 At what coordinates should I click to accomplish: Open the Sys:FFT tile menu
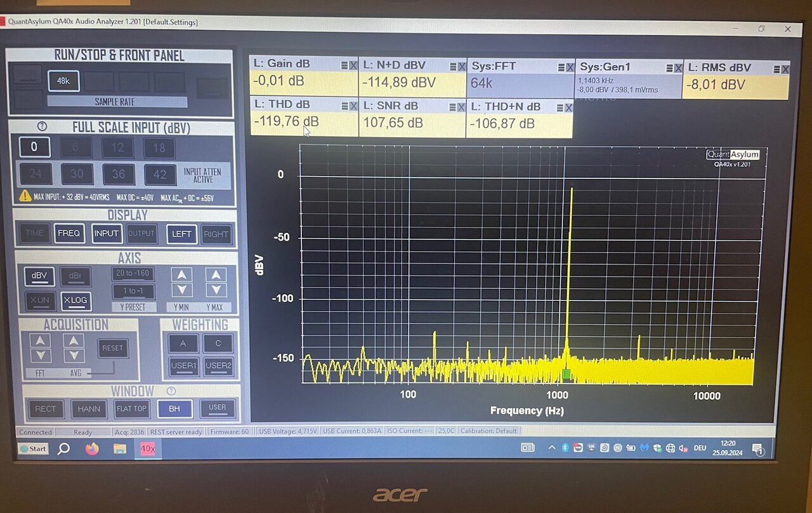pyautogui.click(x=561, y=67)
